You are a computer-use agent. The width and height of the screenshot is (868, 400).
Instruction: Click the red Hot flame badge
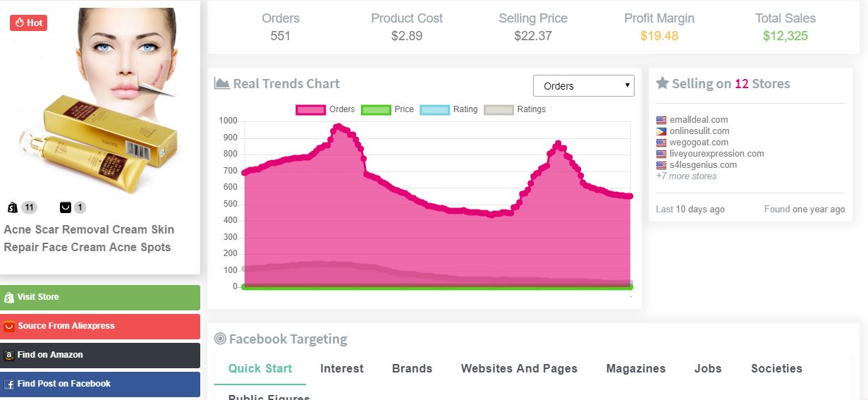click(28, 23)
